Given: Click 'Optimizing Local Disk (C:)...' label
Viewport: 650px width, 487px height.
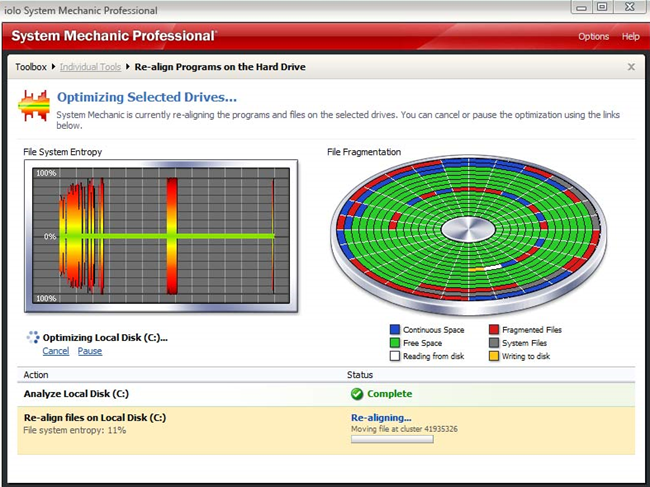Looking at the screenshot, I should [x=105, y=337].
